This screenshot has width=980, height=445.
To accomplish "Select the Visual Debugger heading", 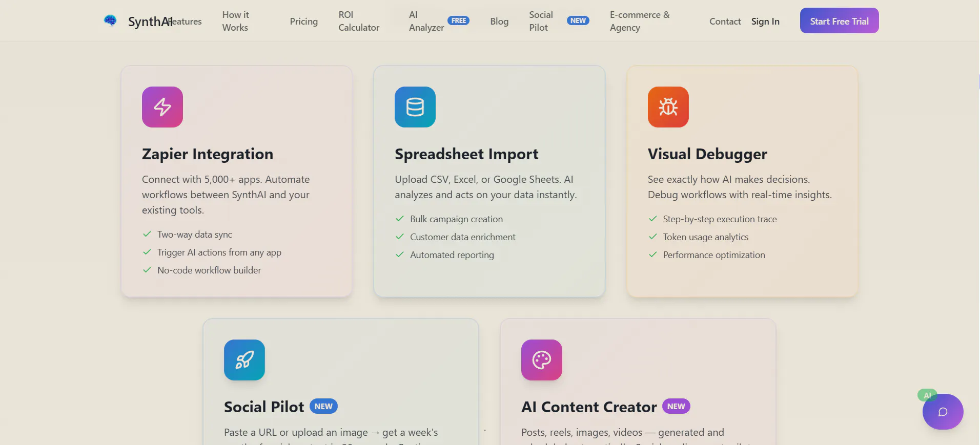I will (707, 154).
